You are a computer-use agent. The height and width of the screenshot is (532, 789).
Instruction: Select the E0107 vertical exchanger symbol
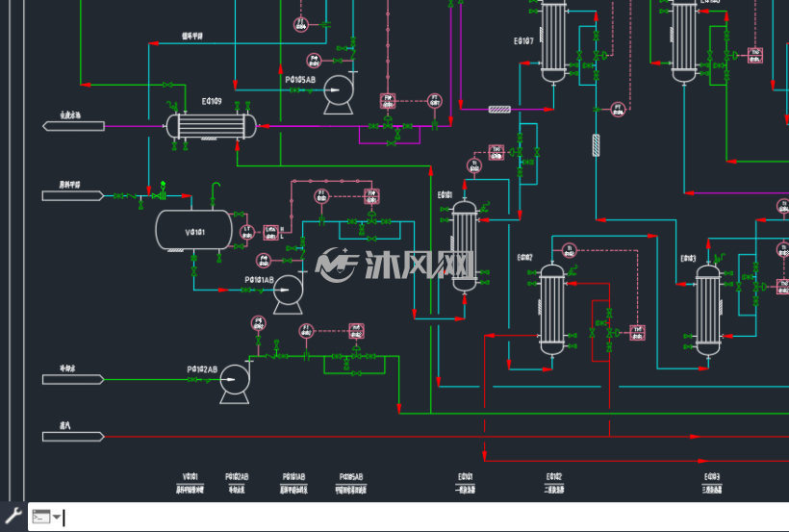553,42
